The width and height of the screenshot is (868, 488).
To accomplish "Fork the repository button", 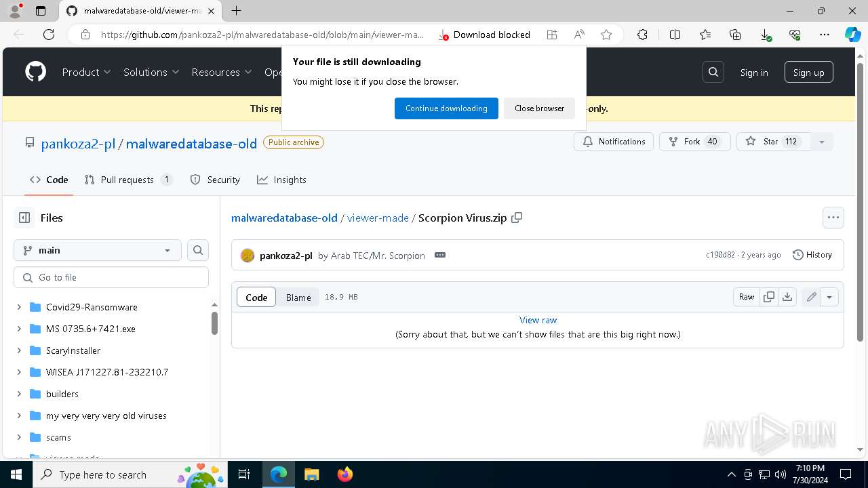I will 694,142.
